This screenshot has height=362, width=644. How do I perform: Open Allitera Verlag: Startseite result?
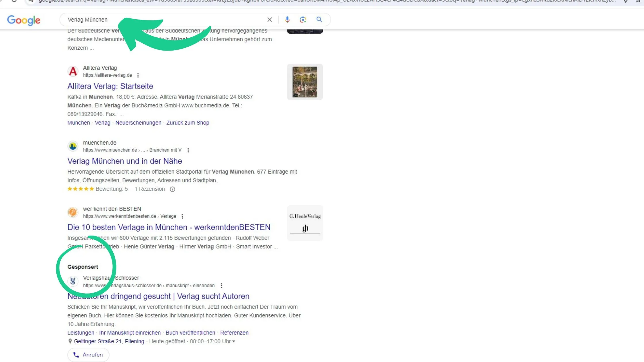coord(110,86)
